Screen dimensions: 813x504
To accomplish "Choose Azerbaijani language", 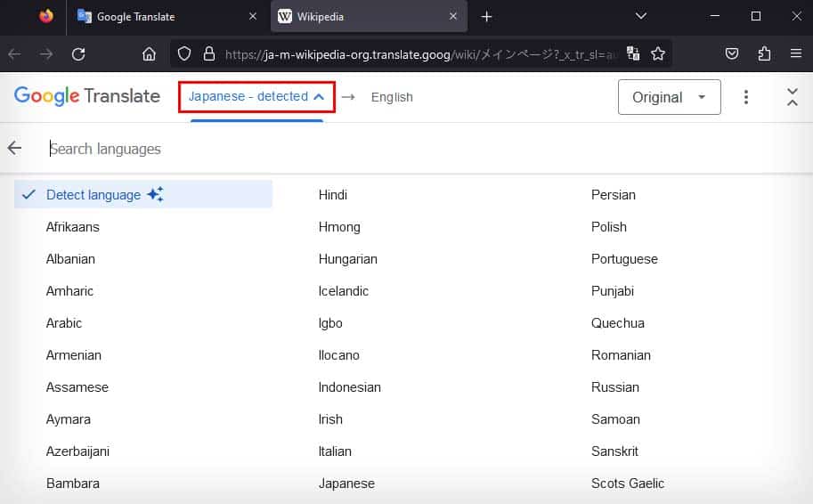I will [77, 451].
